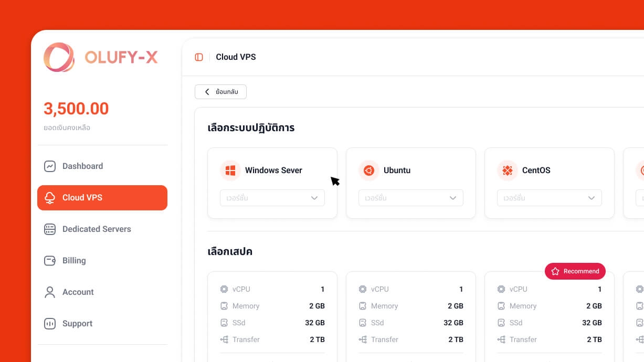Click the Windows Sever logo icon
The height and width of the screenshot is (362, 644).
coord(230,171)
